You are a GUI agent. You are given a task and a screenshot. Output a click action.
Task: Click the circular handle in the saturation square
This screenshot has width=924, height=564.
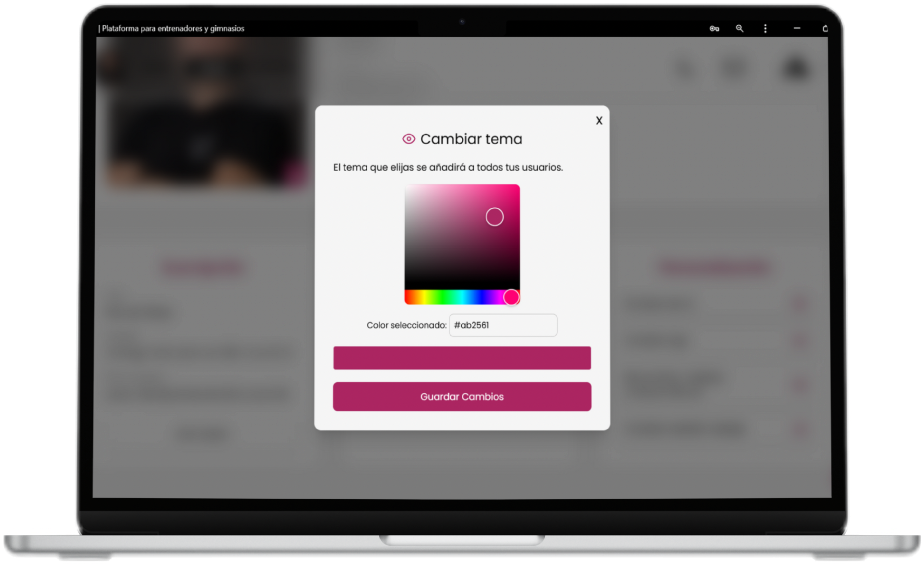pyautogui.click(x=494, y=217)
